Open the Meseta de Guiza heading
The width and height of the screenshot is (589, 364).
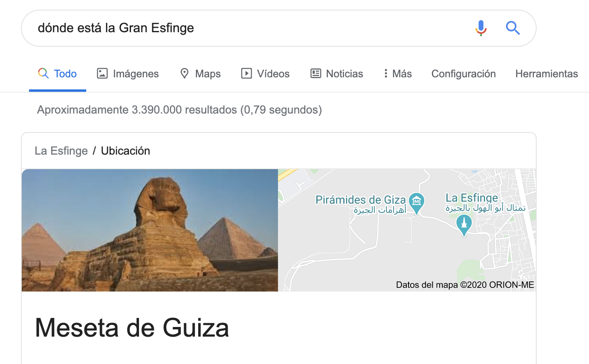132,327
